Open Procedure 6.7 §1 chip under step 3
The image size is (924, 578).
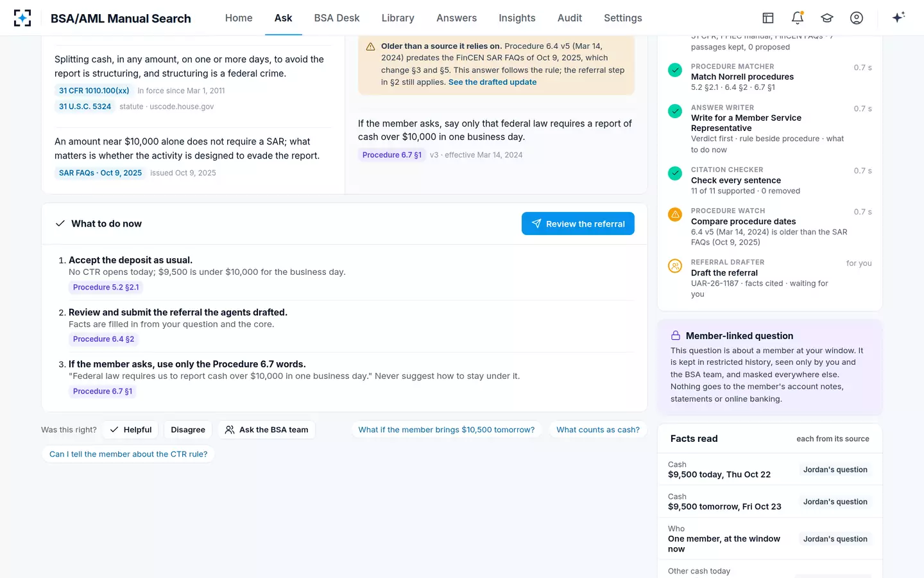pos(103,391)
